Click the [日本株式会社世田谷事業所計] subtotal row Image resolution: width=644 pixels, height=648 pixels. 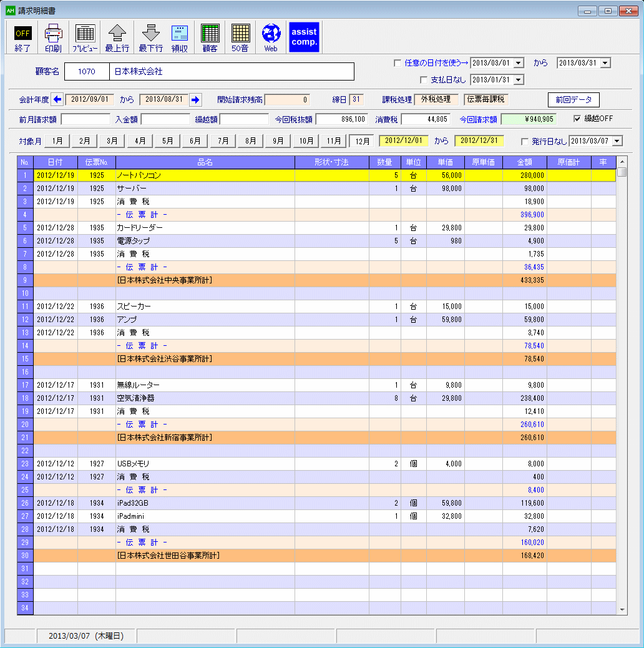(316, 556)
